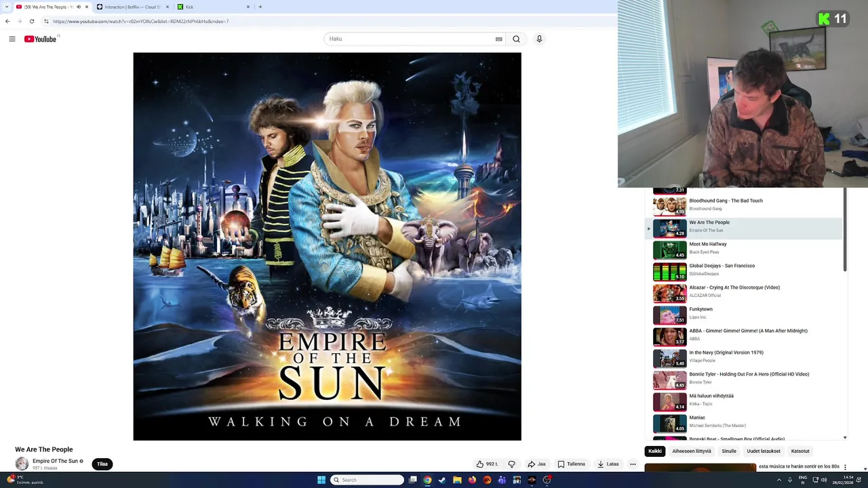868x488 pixels.
Task: Select the Sinulle filter chip
Action: click(729, 451)
